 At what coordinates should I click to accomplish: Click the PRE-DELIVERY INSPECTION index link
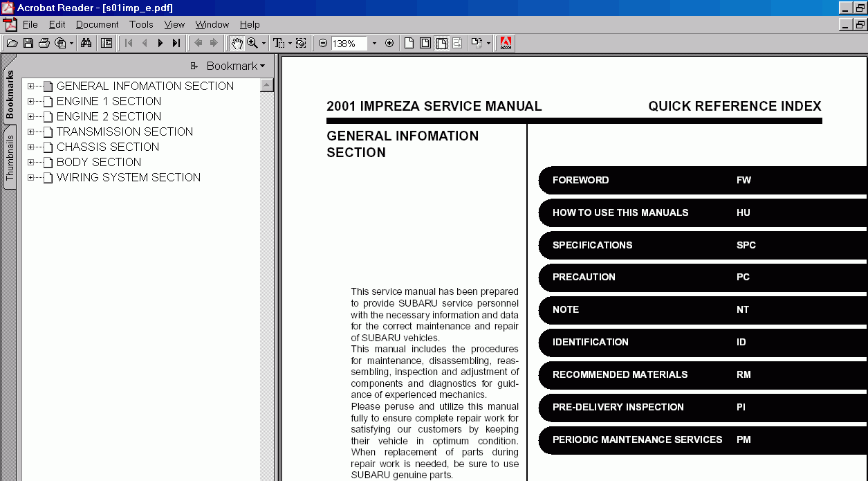[703, 407]
